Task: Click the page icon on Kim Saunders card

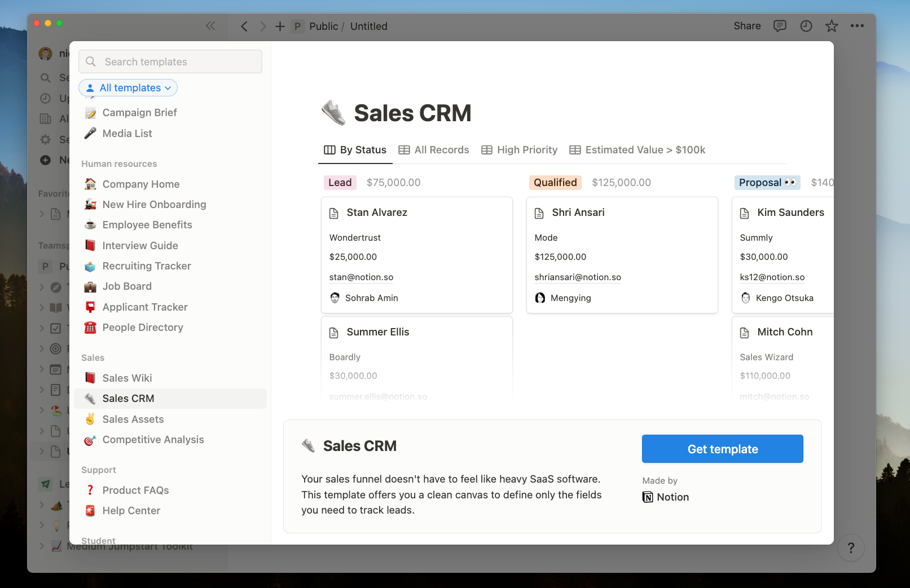Action: click(x=745, y=213)
